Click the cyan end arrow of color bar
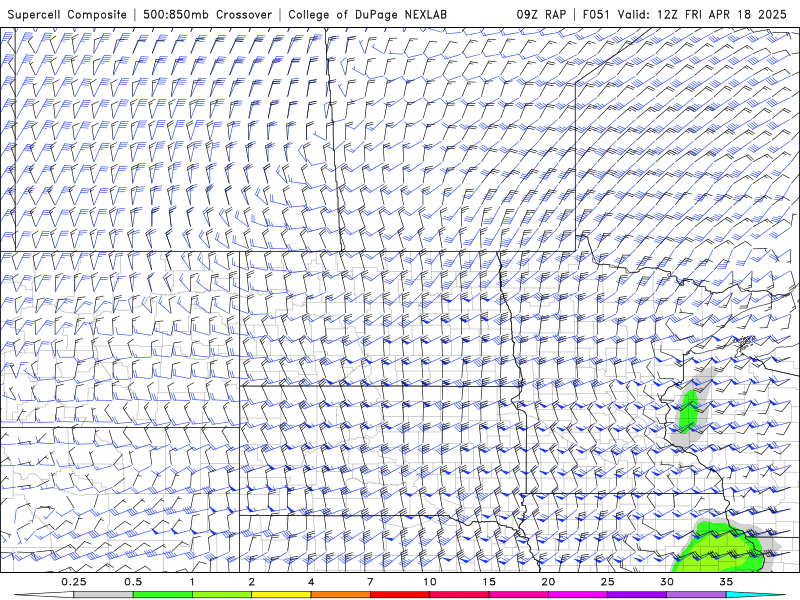 756,595
